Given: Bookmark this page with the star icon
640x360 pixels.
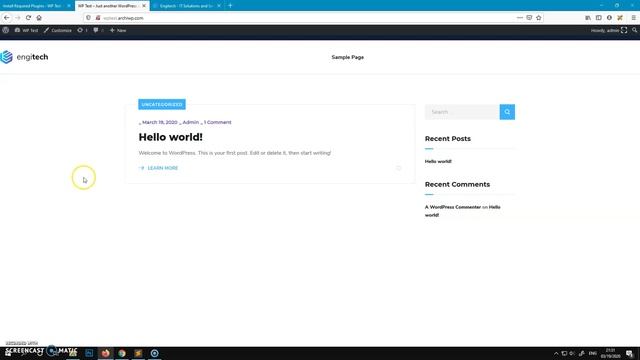Looking at the screenshot, I should point(539,18).
